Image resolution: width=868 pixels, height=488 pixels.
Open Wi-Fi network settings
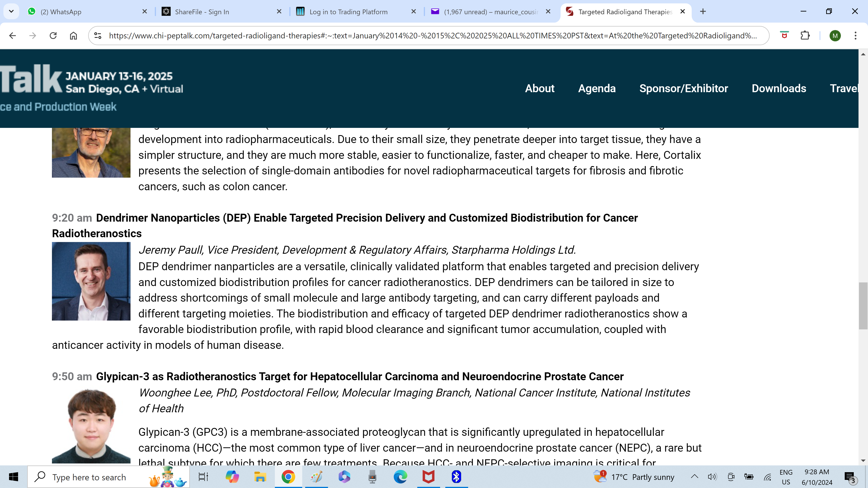point(767,477)
